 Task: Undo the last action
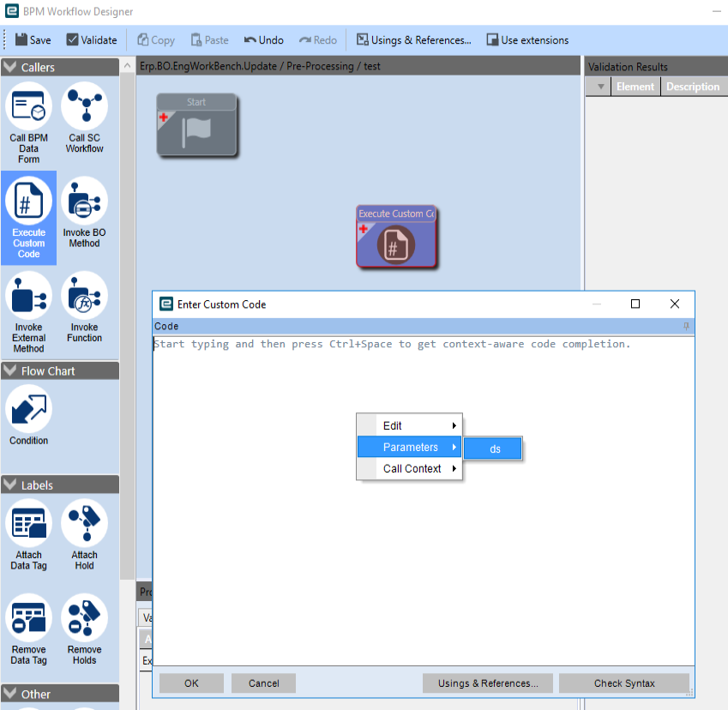tap(264, 40)
